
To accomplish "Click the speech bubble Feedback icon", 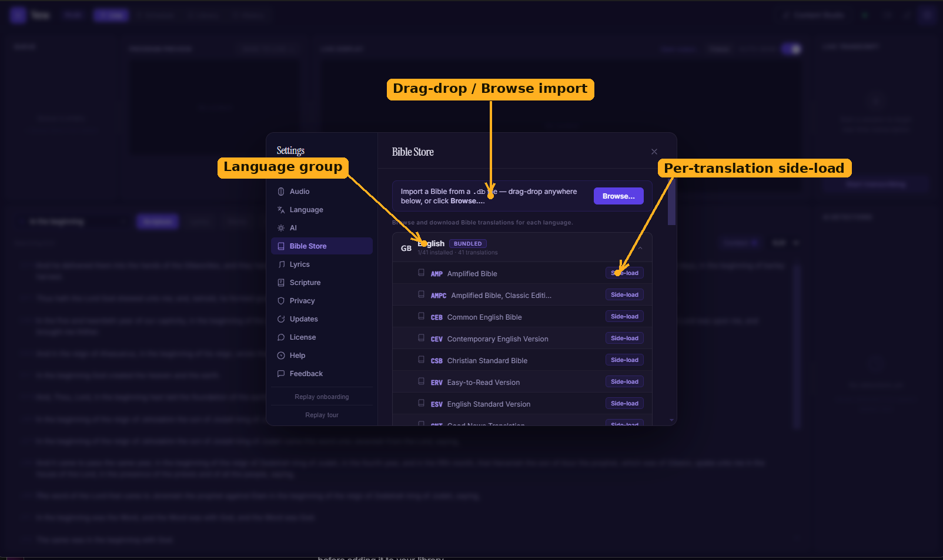I will click(x=281, y=374).
